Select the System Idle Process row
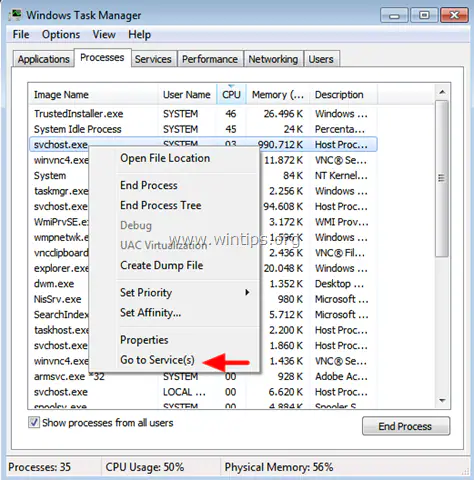Screen dimensions: 474x480 [203, 129]
